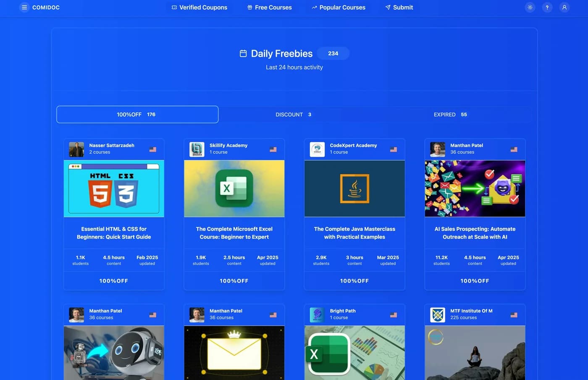Click the 234 count badge
This screenshot has width=588, height=380.
point(333,53)
